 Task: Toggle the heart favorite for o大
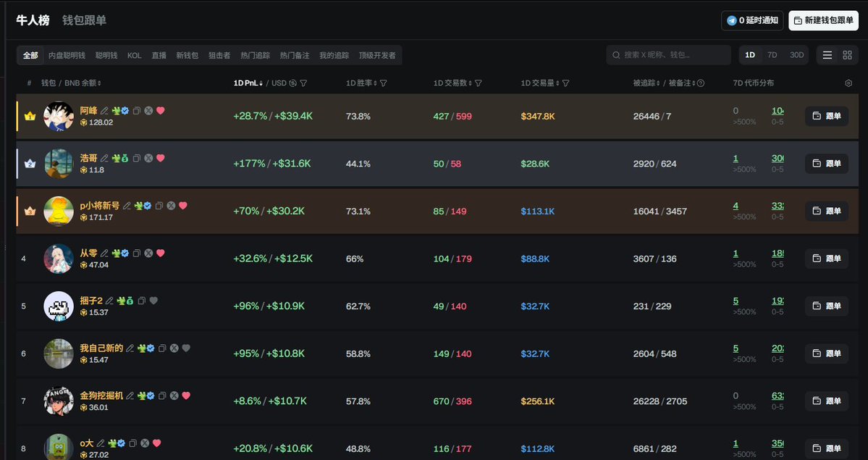tap(156, 443)
